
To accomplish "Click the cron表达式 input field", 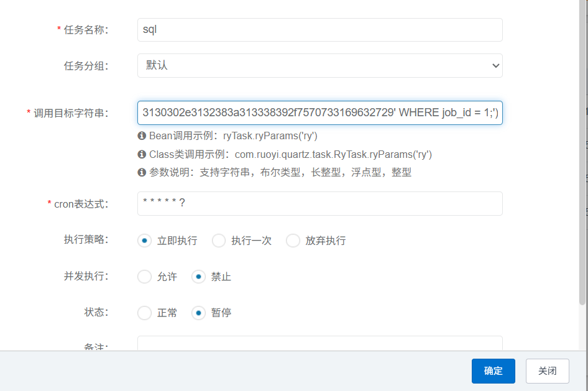I will 320,203.
